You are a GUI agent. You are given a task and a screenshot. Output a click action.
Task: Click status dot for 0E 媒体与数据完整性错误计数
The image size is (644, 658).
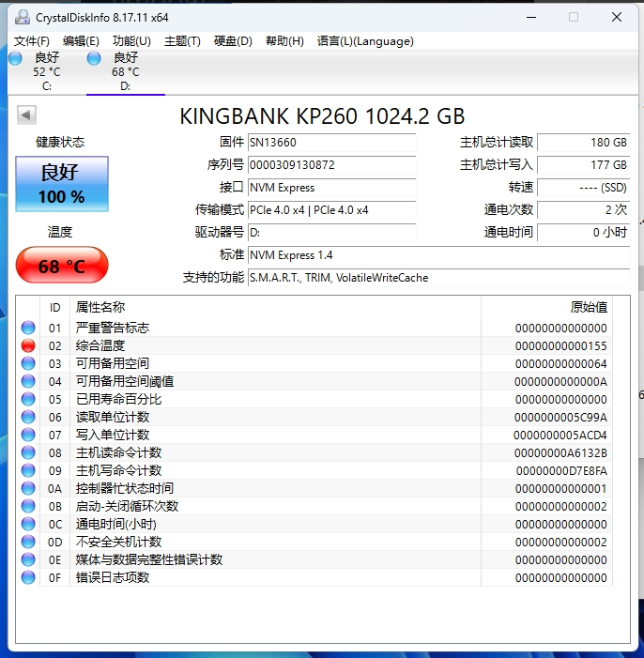[28, 559]
